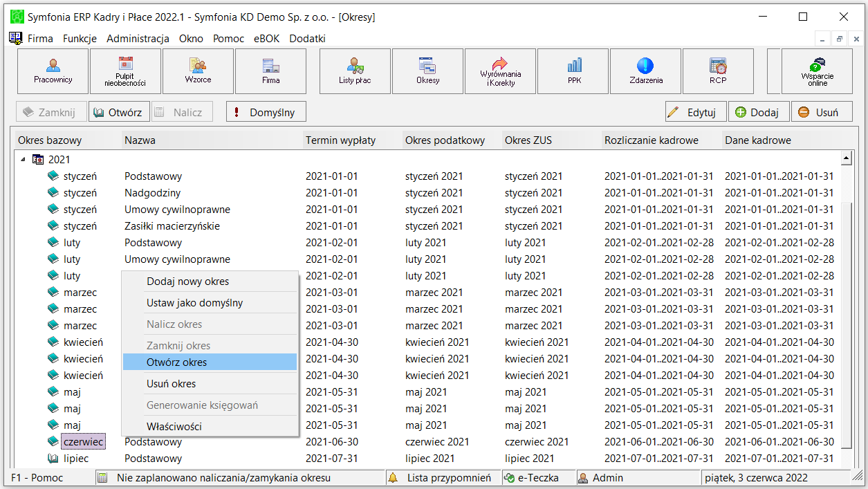Select the luty Umowy cywilnoprawne row

click(x=429, y=259)
